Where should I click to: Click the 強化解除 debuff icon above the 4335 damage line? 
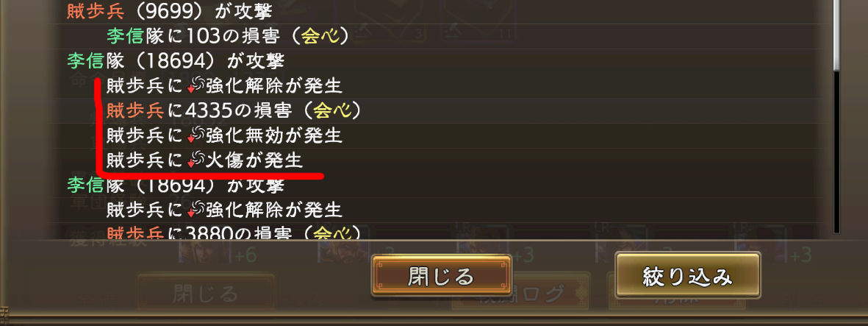196,86
